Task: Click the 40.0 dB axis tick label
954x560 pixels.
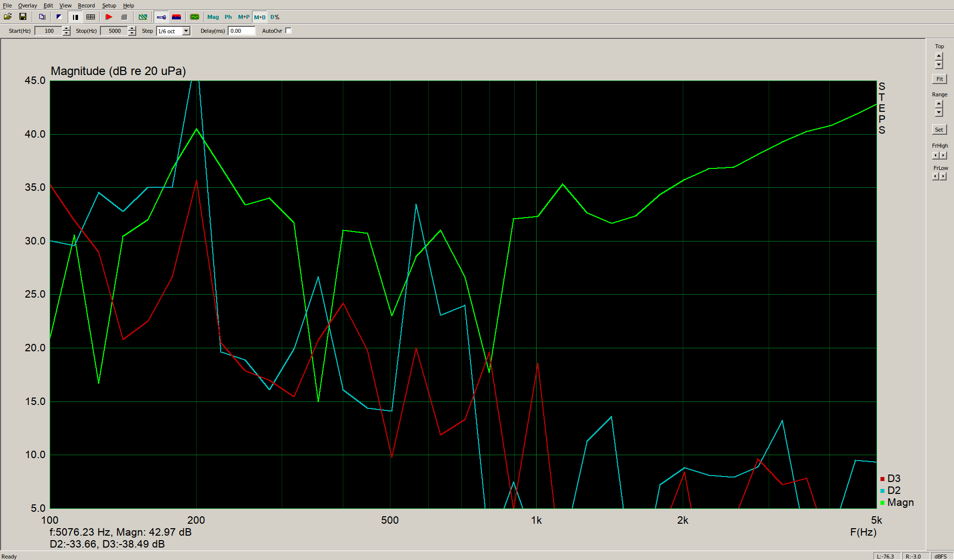Action: [x=35, y=134]
